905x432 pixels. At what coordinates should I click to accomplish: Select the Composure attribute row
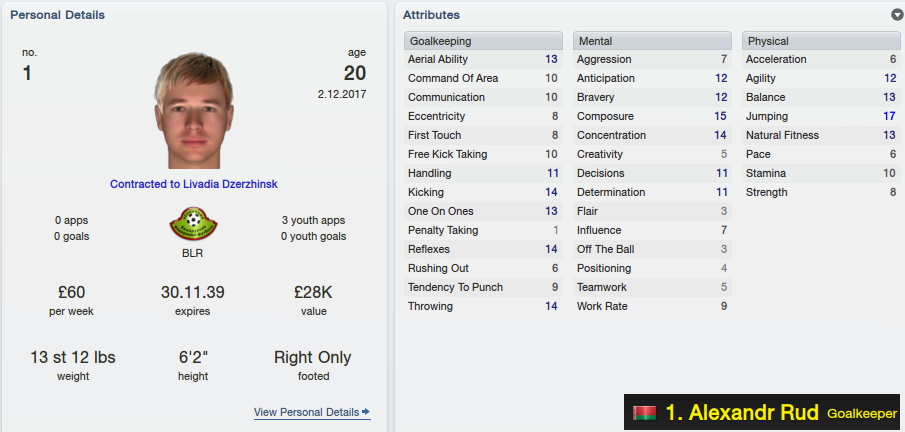click(x=652, y=117)
